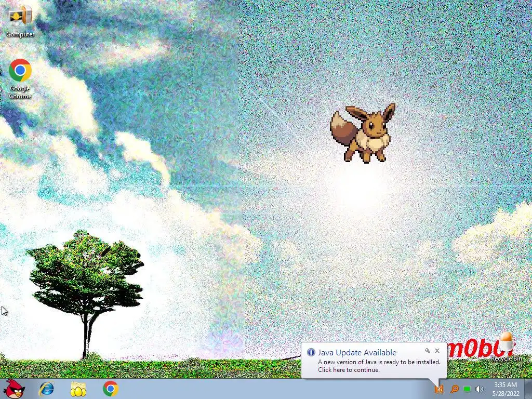This screenshot has width=532, height=399.
Task: Select the Recycle Bin desktop icon
Action: [506, 347]
